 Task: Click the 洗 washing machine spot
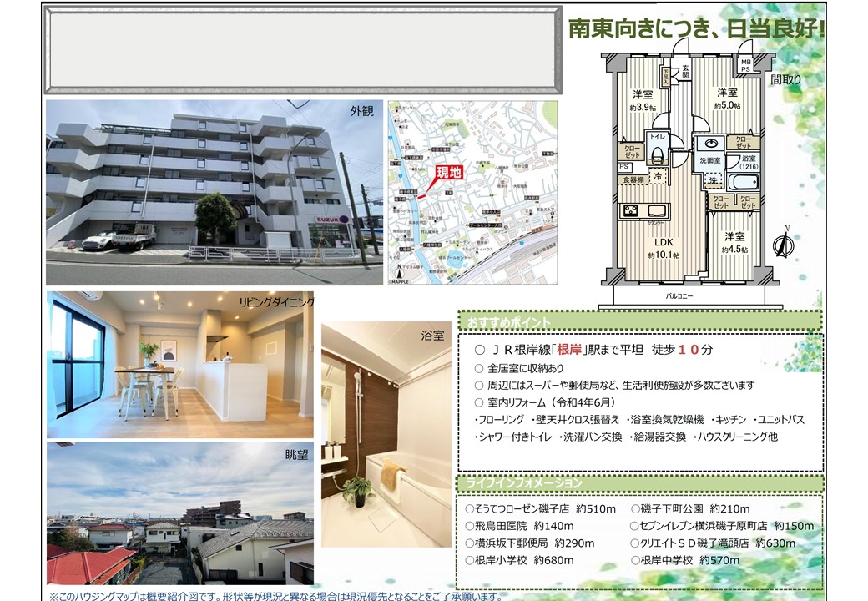tap(712, 180)
